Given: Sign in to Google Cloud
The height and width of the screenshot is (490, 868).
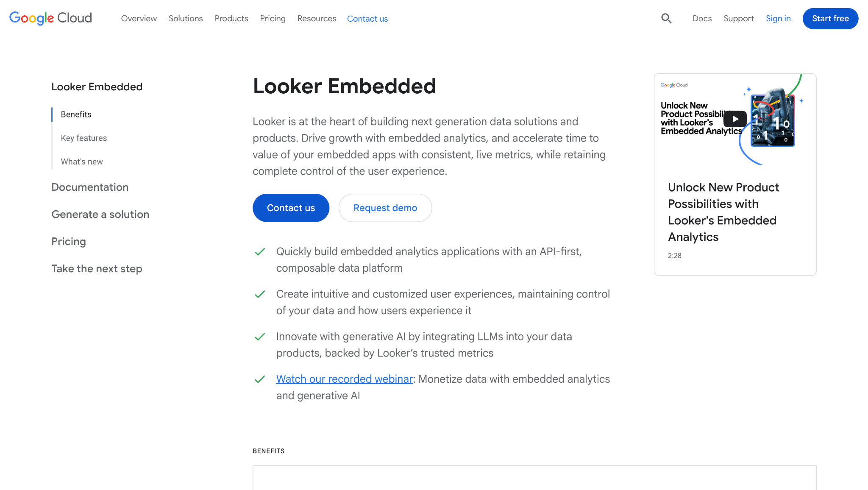Looking at the screenshot, I should pyautogui.click(x=778, y=18).
